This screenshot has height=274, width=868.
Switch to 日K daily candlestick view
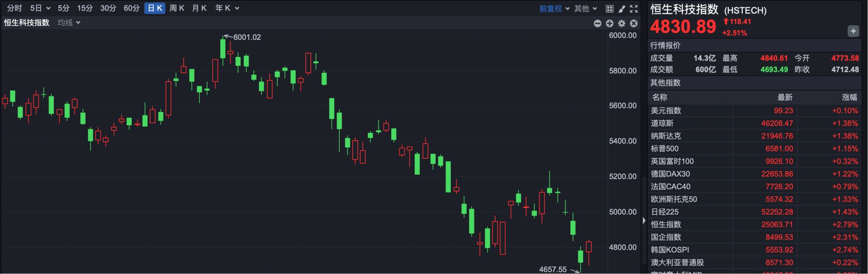tap(155, 8)
